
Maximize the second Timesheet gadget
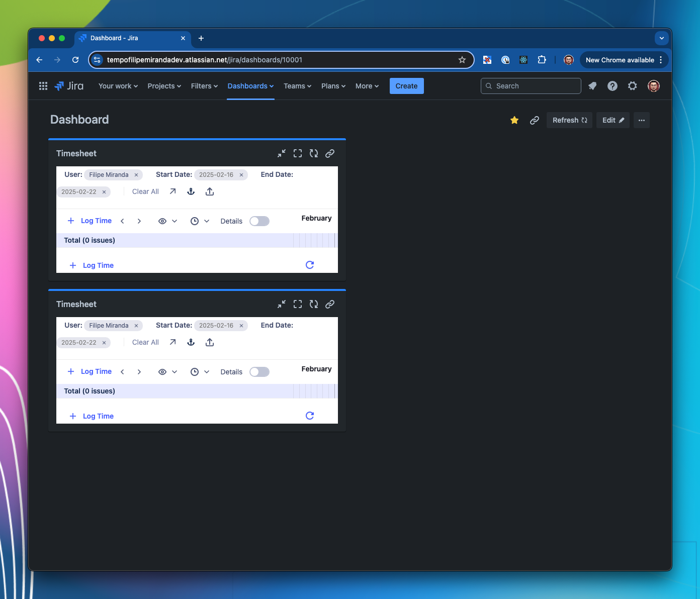pyautogui.click(x=298, y=304)
